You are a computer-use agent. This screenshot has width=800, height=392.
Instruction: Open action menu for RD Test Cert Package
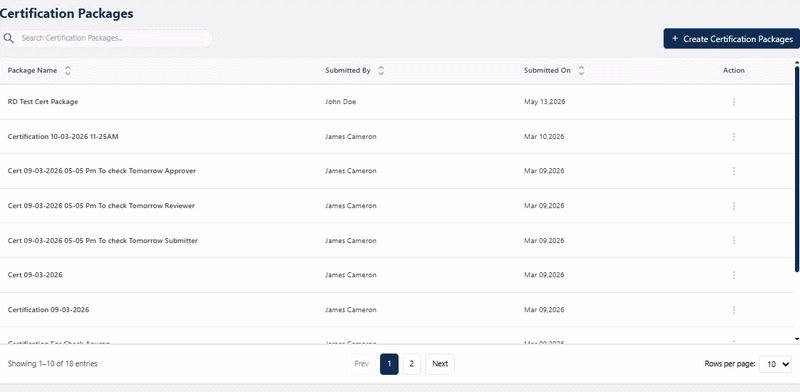click(x=734, y=102)
